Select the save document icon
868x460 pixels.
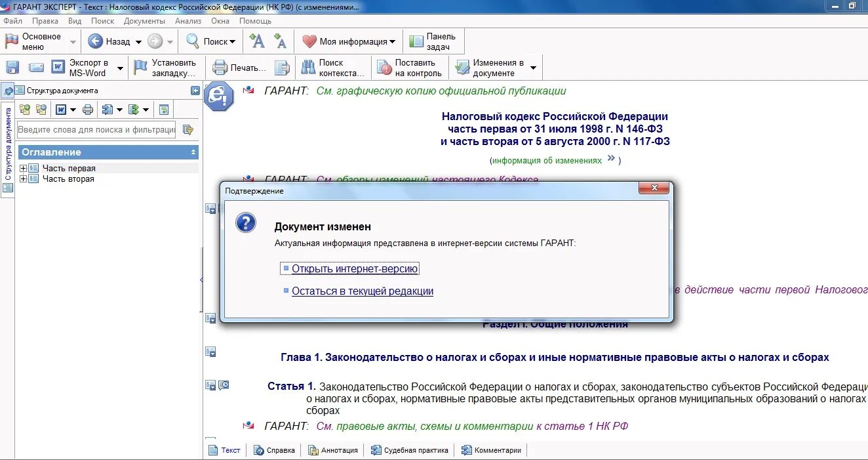click(x=12, y=67)
